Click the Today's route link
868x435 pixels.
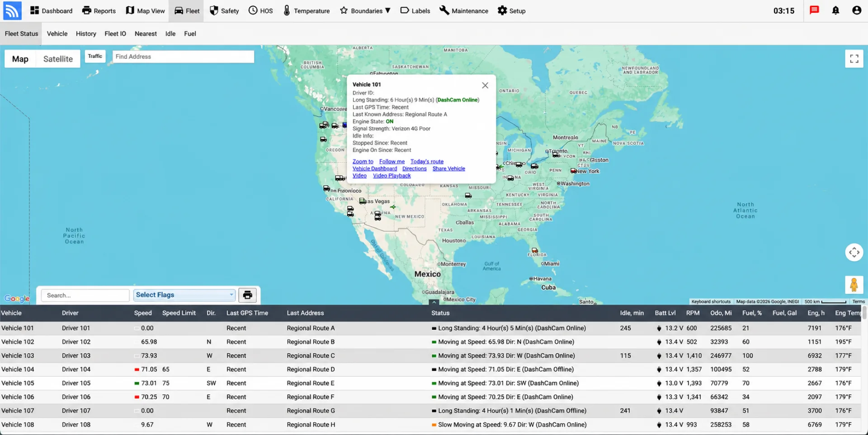pos(427,161)
